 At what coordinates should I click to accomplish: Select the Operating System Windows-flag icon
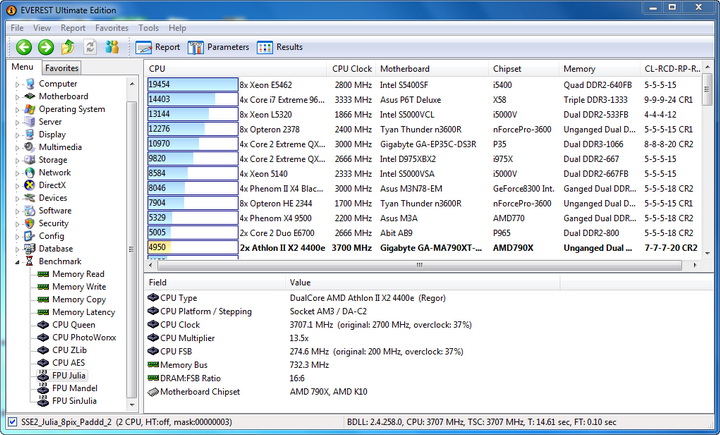30,109
